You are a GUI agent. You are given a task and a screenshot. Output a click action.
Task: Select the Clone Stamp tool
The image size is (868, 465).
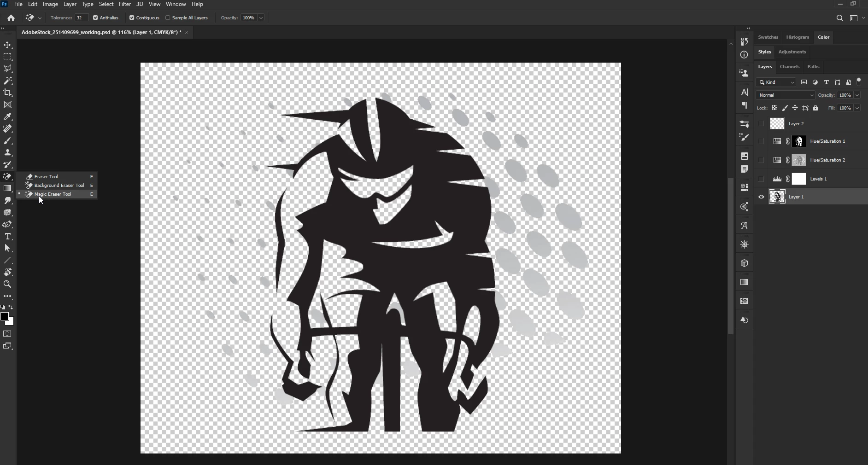7,153
